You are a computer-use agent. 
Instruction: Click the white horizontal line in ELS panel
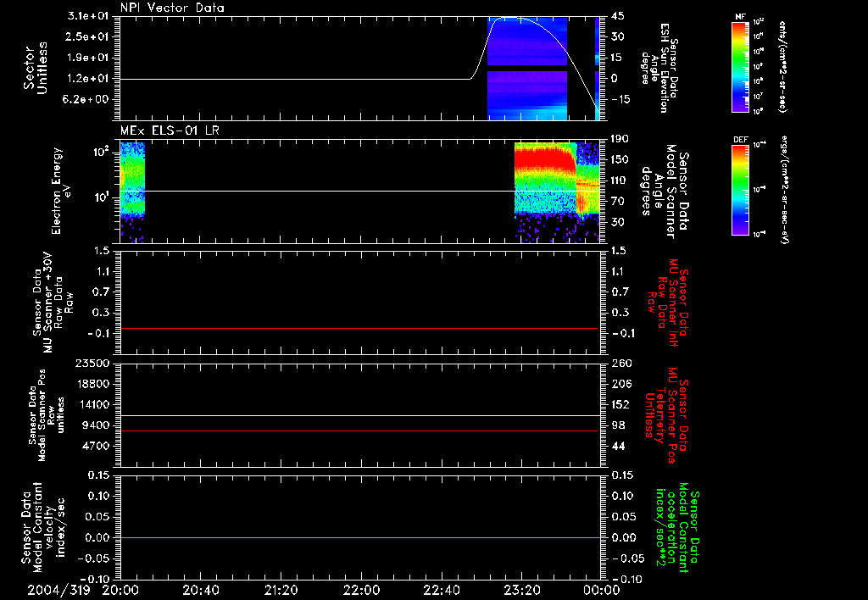[x=359, y=191]
